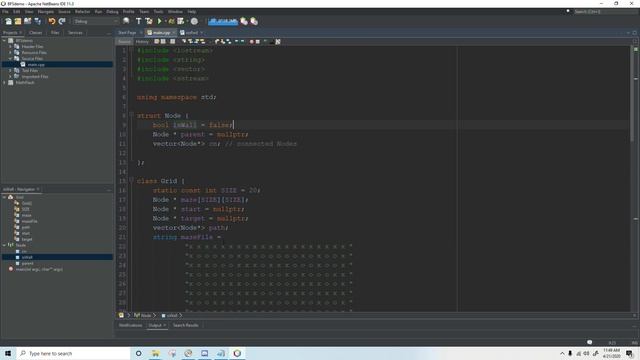Image resolution: width=640 pixels, height=360 pixels.
Task: Click the taskbar search box
Action: click(x=73, y=353)
